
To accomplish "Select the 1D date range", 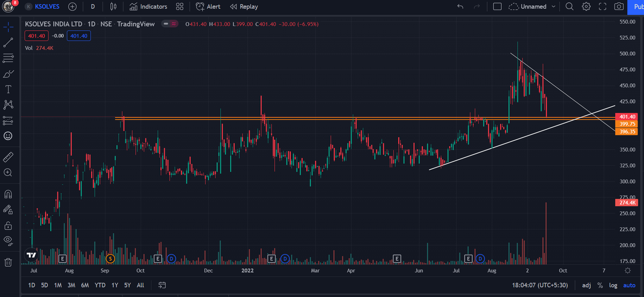I will coord(32,285).
